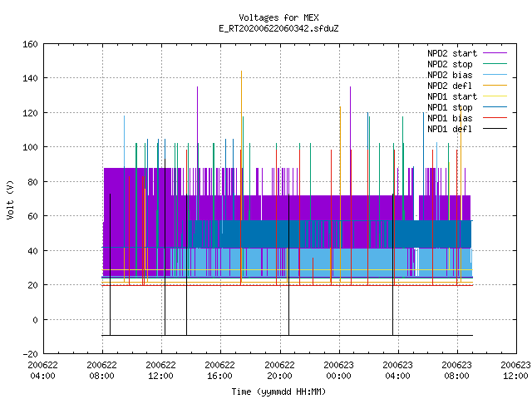Select the filename E_RT20200622060342.sfduZ subtitle
This screenshot has width=532, height=399.
point(278,28)
